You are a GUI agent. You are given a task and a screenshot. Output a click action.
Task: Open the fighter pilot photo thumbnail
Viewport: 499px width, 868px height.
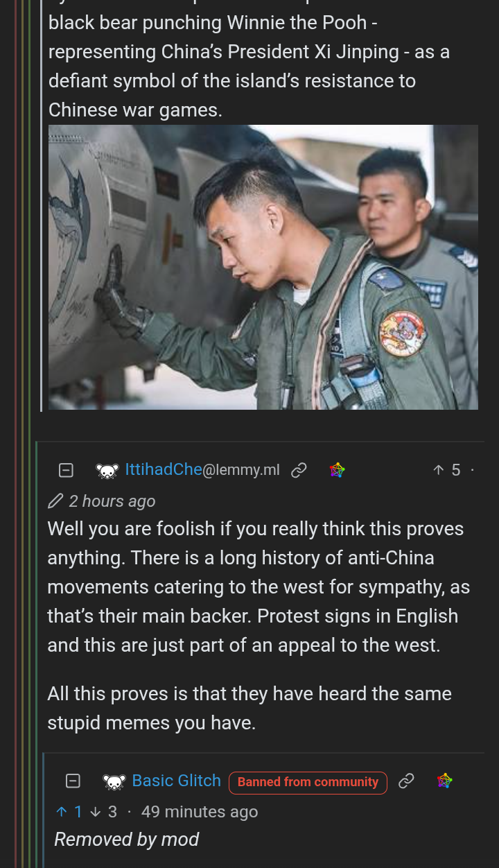tap(263, 268)
